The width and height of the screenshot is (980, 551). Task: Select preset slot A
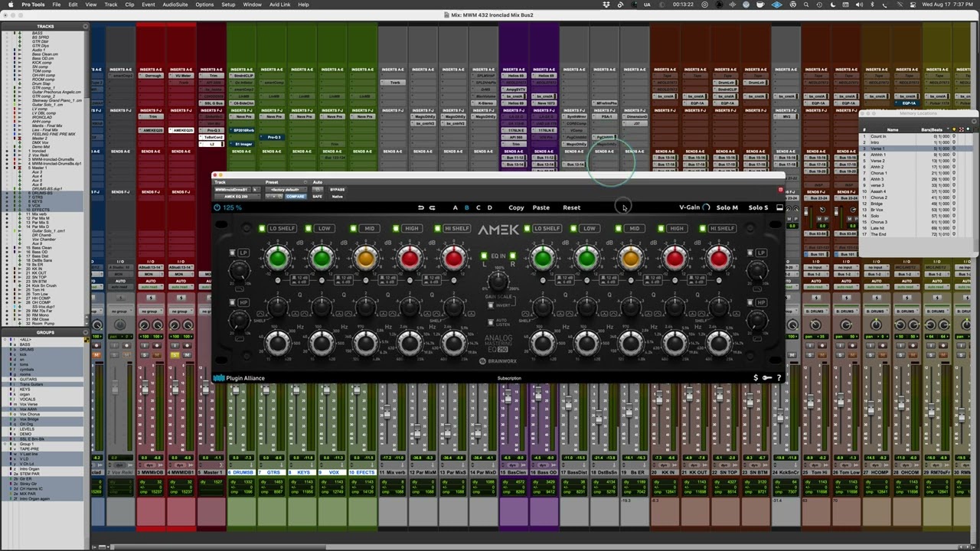click(x=456, y=207)
